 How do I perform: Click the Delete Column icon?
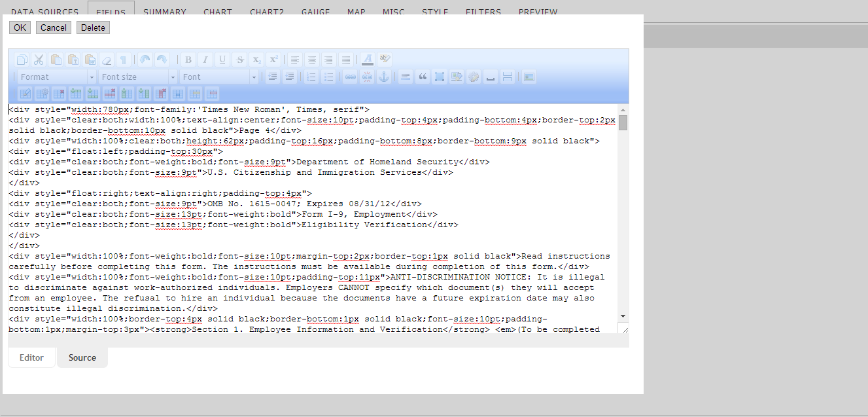(x=162, y=94)
